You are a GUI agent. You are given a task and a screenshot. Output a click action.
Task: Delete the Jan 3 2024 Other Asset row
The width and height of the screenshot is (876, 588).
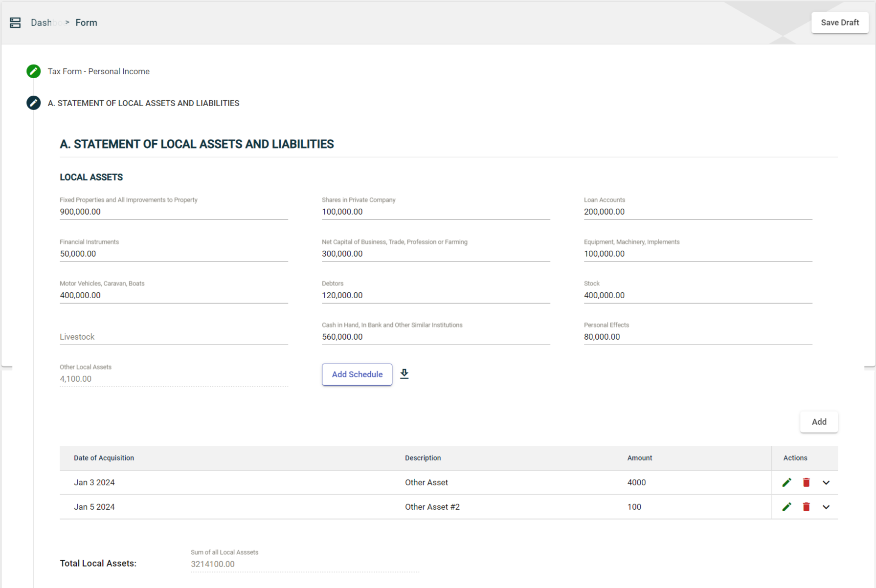click(x=806, y=482)
